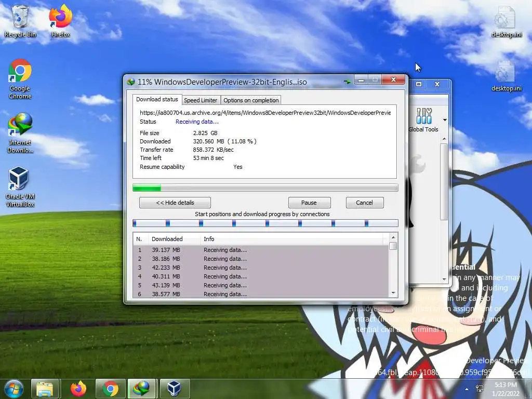Click the Resume capability Yes value
532x399 pixels.
point(238,167)
